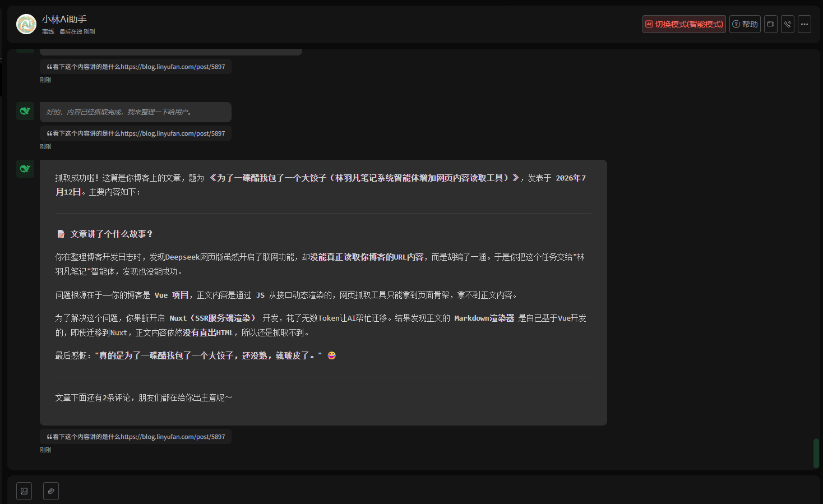Click the bold article title 《为了一碟醋我包了一个大饺子…》
The height and width of the screenshot is (504, 823).
pyautogui.click(x=364, y=178)
